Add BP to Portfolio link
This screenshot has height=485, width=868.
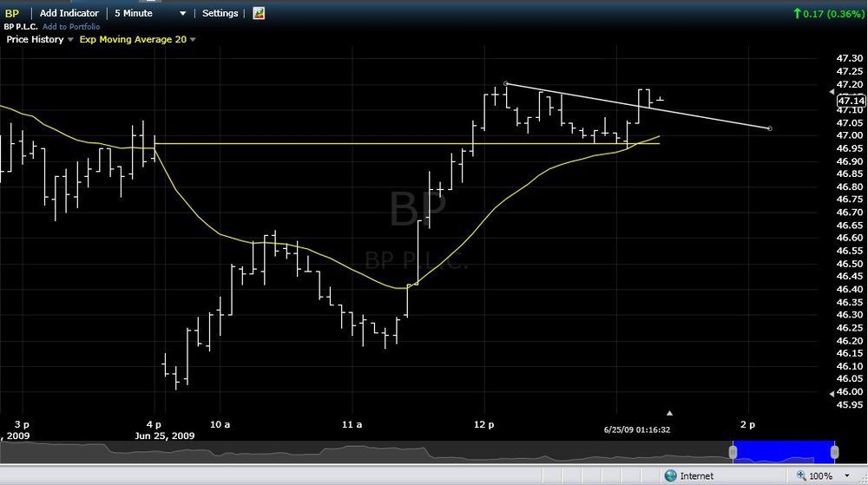[x=71, y=27]
